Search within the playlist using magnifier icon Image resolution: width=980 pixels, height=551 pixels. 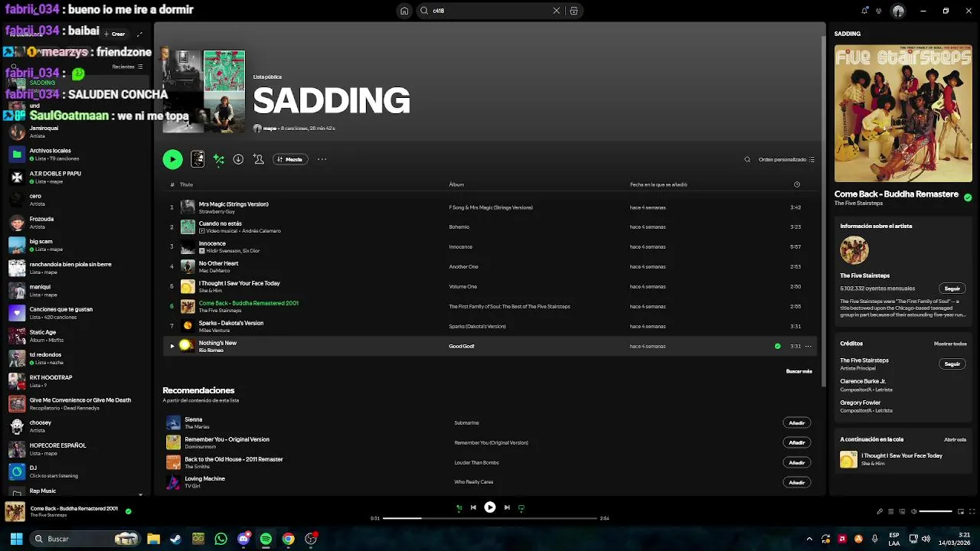click(747, 159)
